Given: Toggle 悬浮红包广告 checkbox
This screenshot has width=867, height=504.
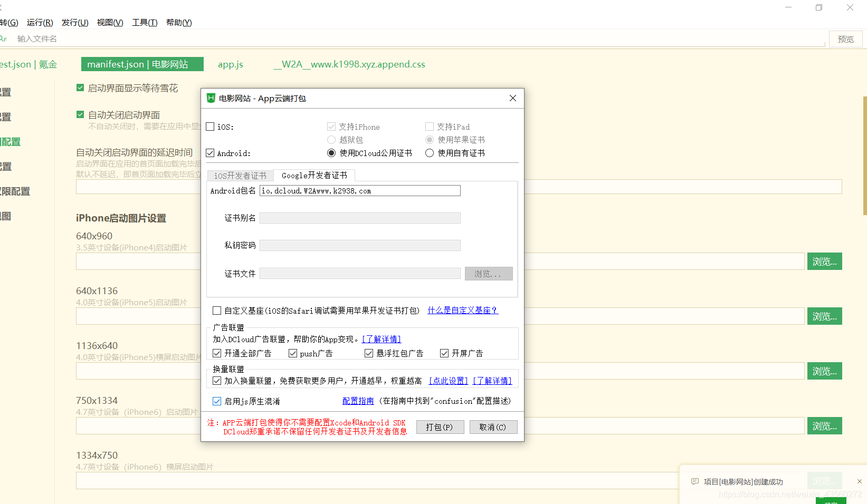Looking at the screenshot, I should click(369, 353).
